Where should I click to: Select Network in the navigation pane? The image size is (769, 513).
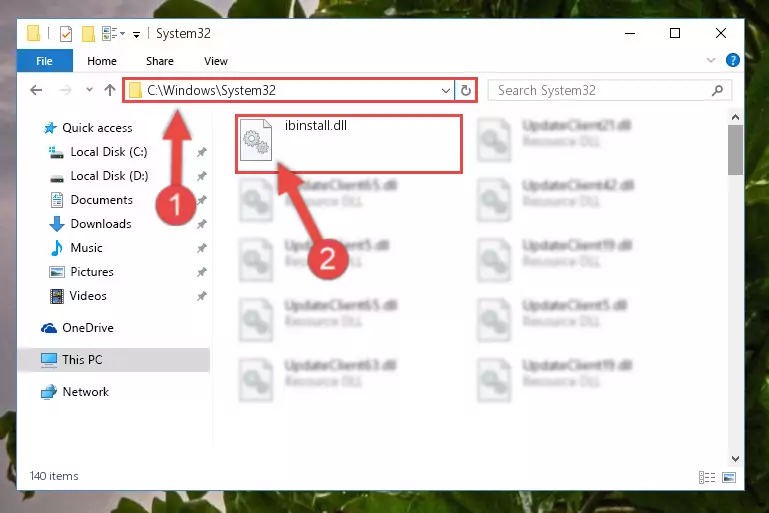[85, 392]
